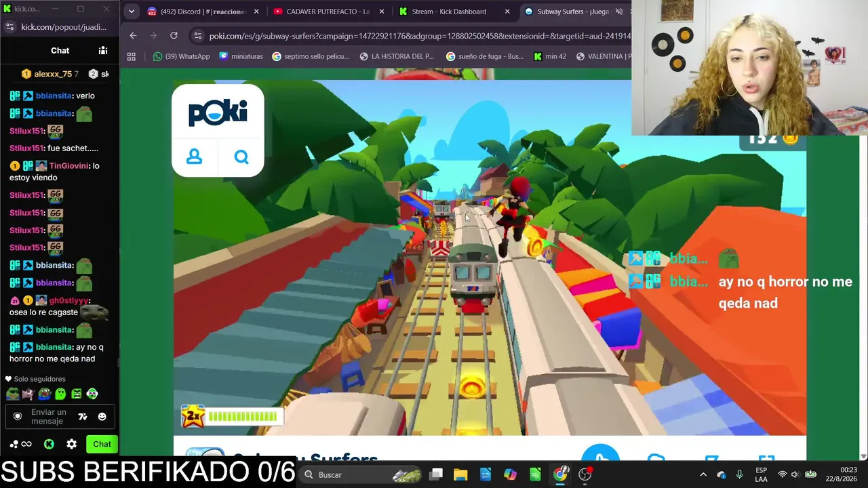Open Wi-Fi network settings in tray

[x=783, y=474]
